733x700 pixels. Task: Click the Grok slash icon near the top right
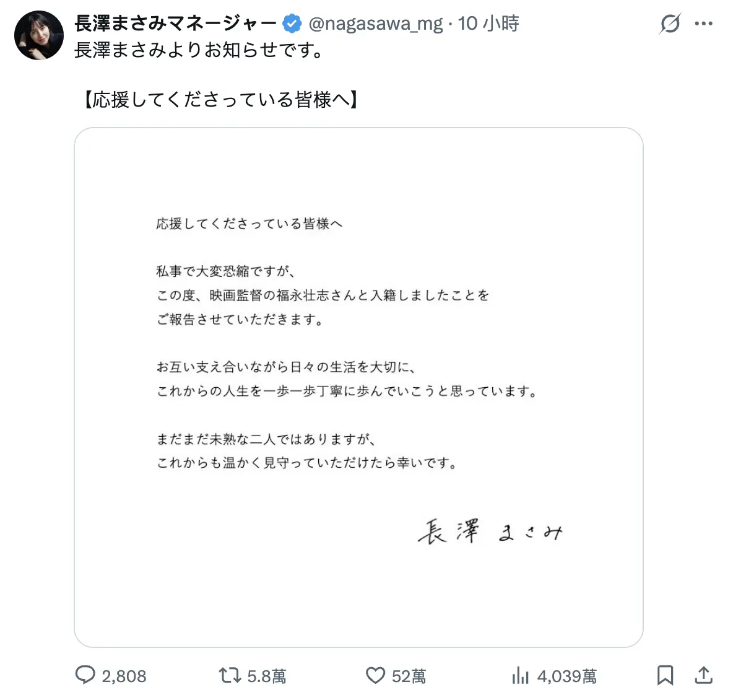pos(671,24)
